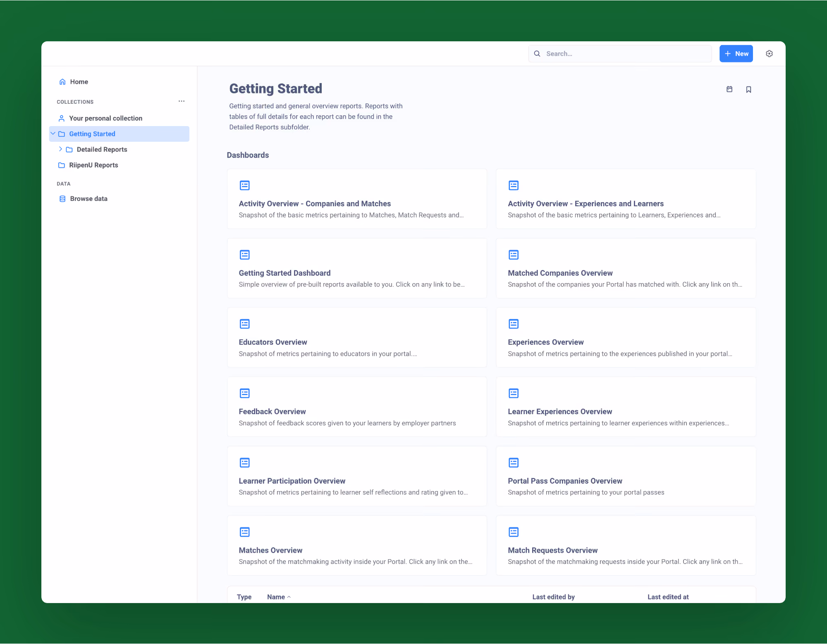Click in the Search input field
The height and width of the screenshot is (644, 827).
click(x=620, y=54)
